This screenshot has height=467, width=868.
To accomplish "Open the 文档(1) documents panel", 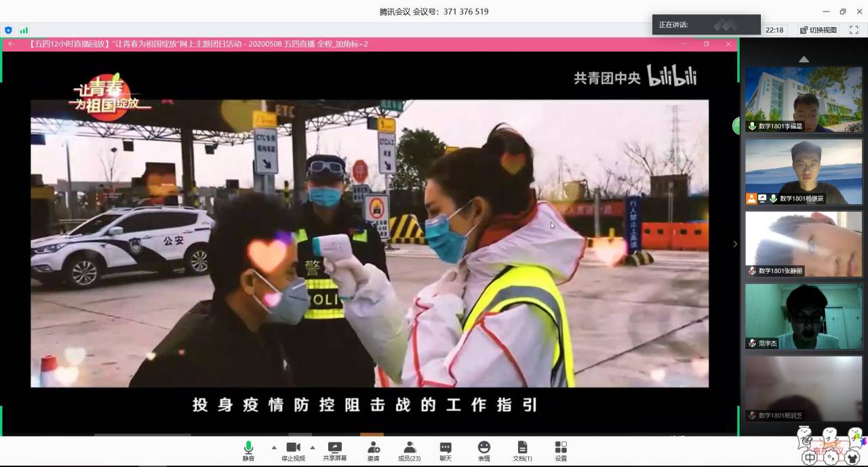I will [x=522, y=450].
